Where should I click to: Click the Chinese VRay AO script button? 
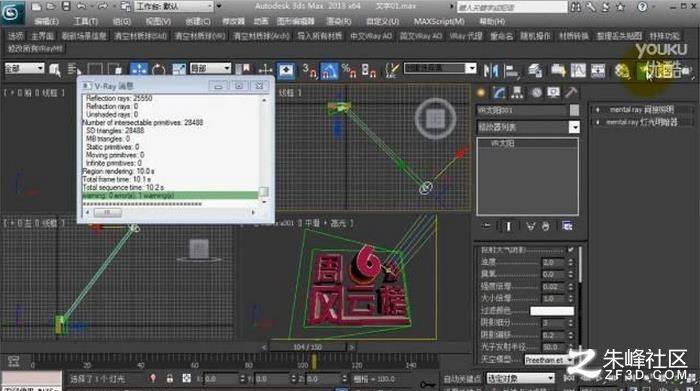[x=371, y=36]
